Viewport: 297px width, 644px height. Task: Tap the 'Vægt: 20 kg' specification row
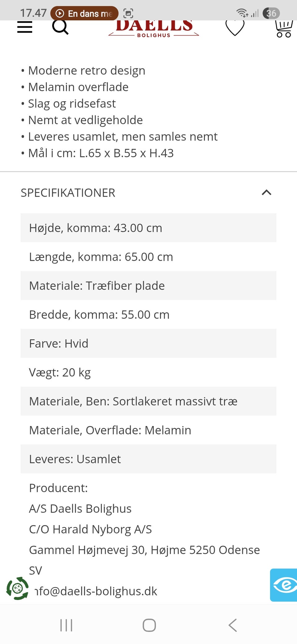[x=148, y=372]
